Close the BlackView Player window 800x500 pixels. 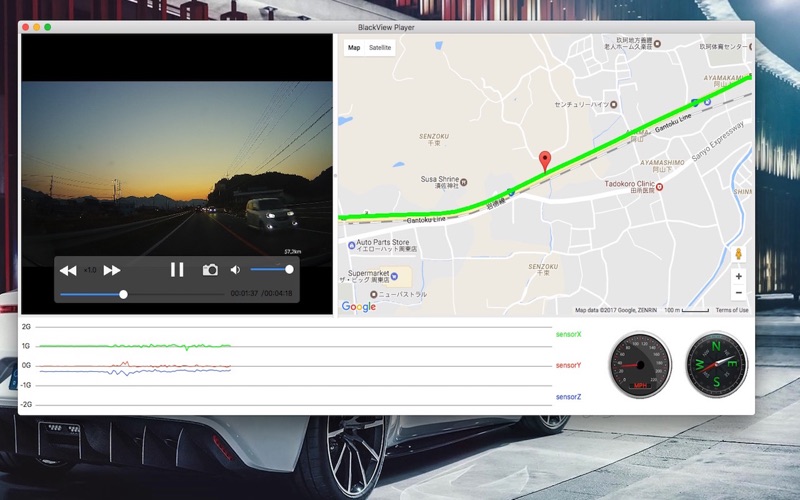coord(26,27)
